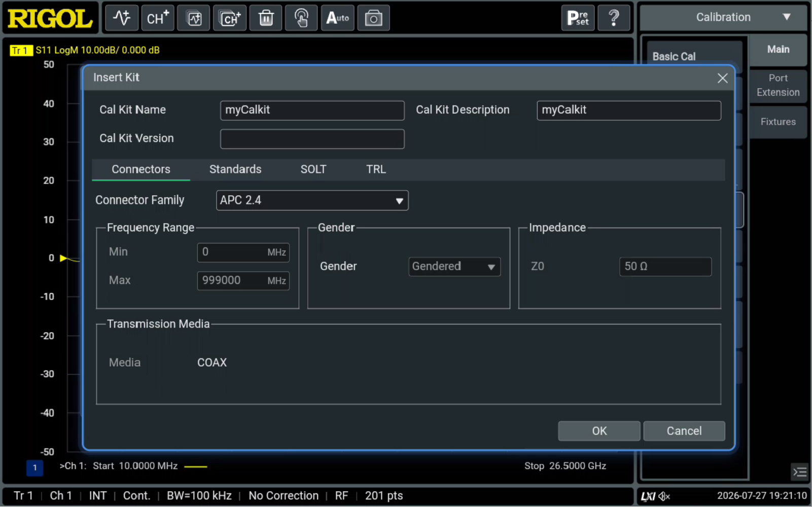Click the add window with trace icon
Image resolution: width=812 pixels, height=507 pixels.
click(x=194, y=18)
